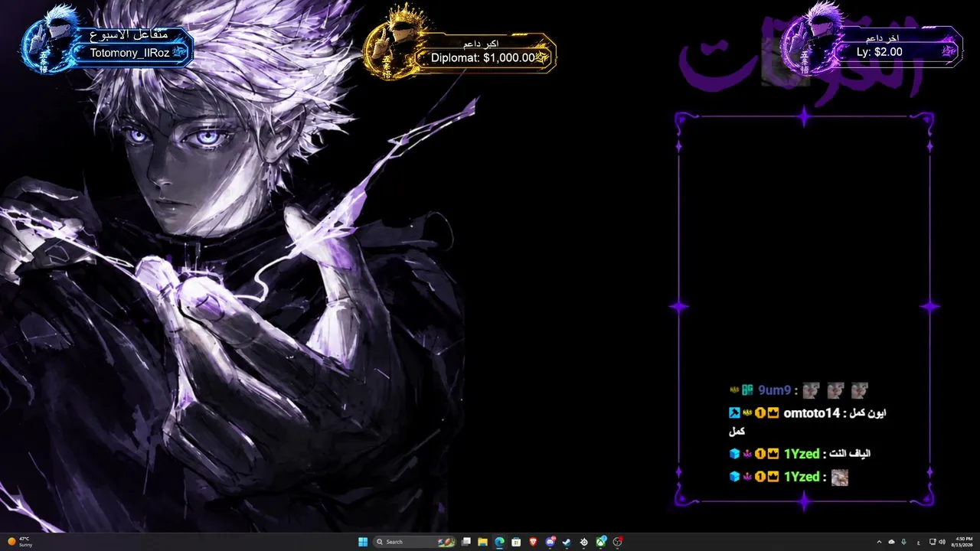
Task: Open the last taskbar app with a red badge
Action: (618, 542)
